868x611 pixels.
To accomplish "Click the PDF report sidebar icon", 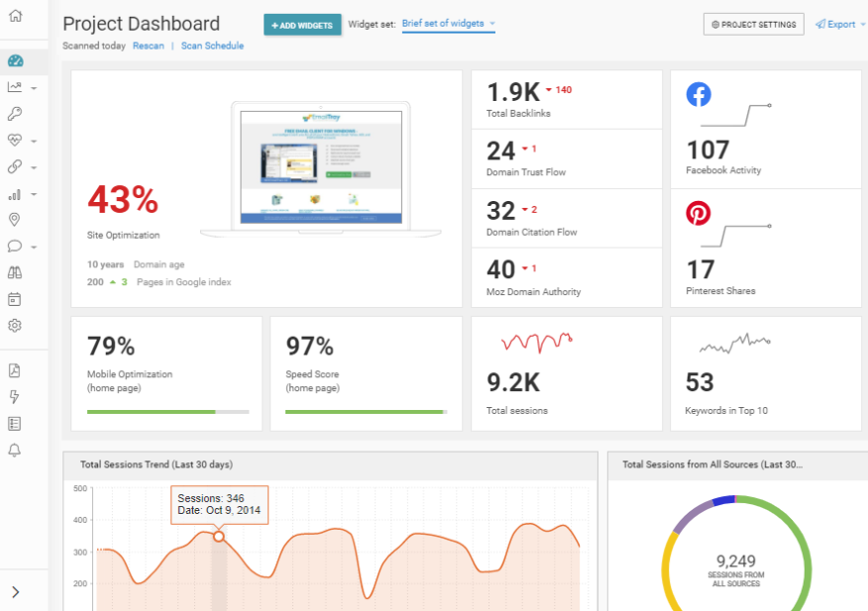I will point(15,370).
